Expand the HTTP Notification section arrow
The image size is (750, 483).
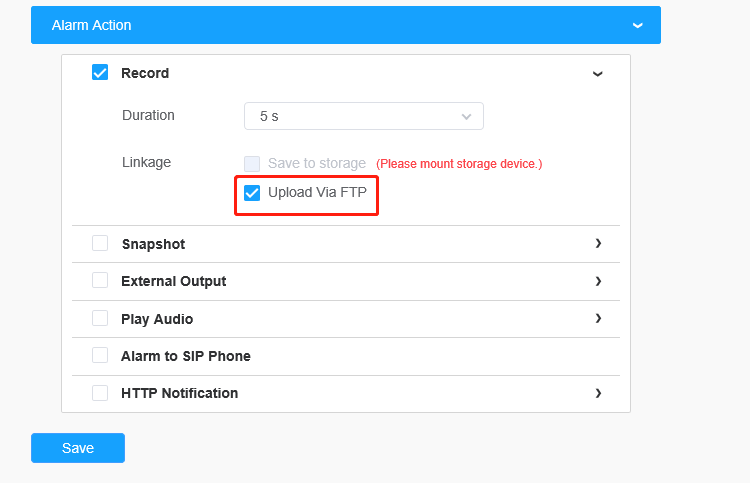click(x=598, y=393)
